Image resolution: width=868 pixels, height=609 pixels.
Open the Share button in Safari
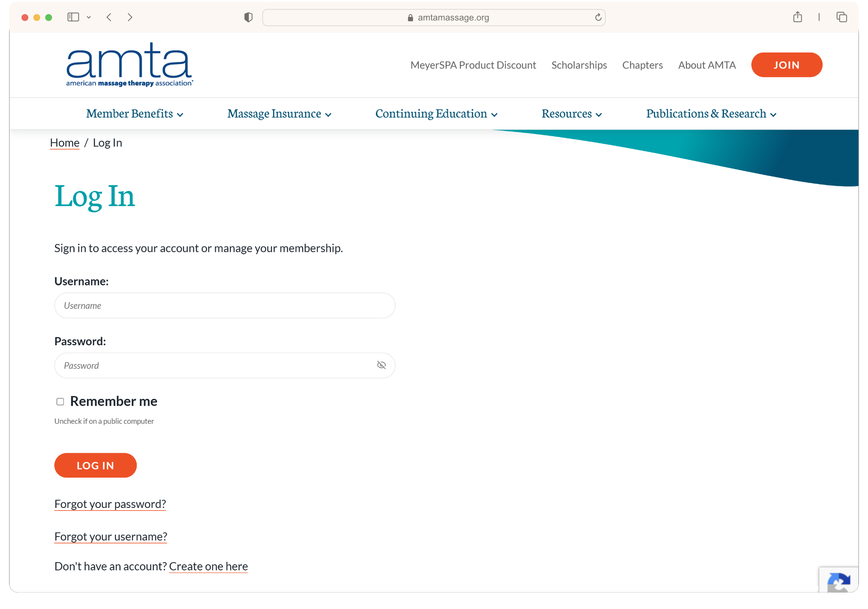pos(797,17)
